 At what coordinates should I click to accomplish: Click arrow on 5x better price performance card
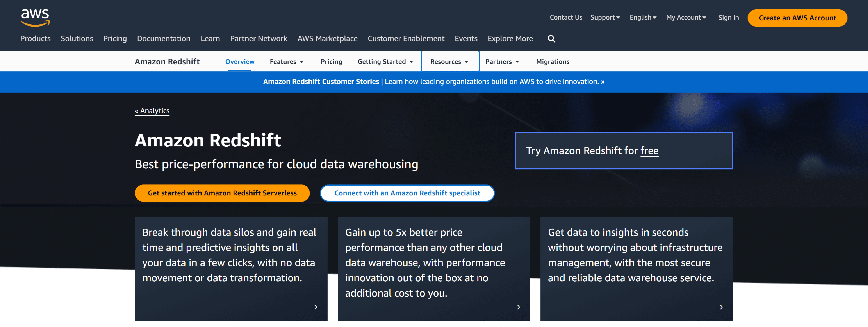tap(519, 307)
